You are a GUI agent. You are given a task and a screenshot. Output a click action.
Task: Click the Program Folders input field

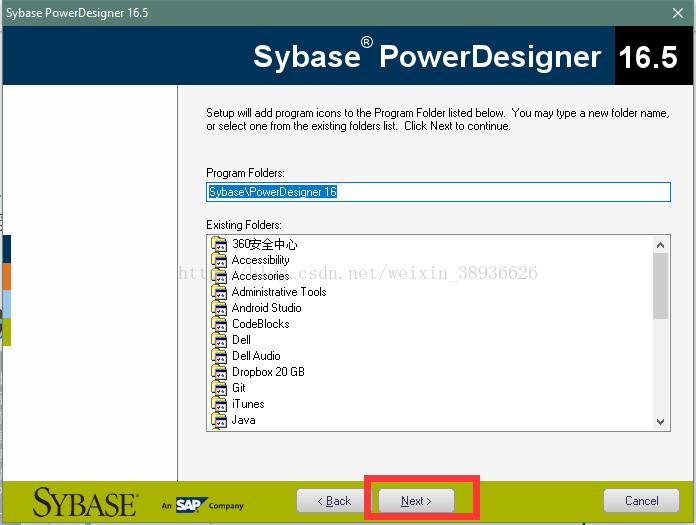pyautogui.click(x=438, y=192)
